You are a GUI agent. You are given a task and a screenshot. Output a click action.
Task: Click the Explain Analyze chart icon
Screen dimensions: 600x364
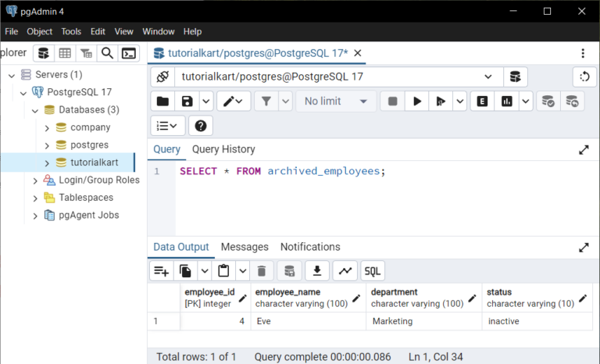tap(506, 102)
